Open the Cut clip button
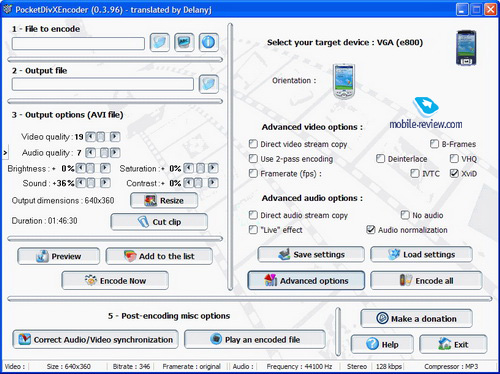Image resolution: width=500 pixels, height=374 pixels. [159, 222]
